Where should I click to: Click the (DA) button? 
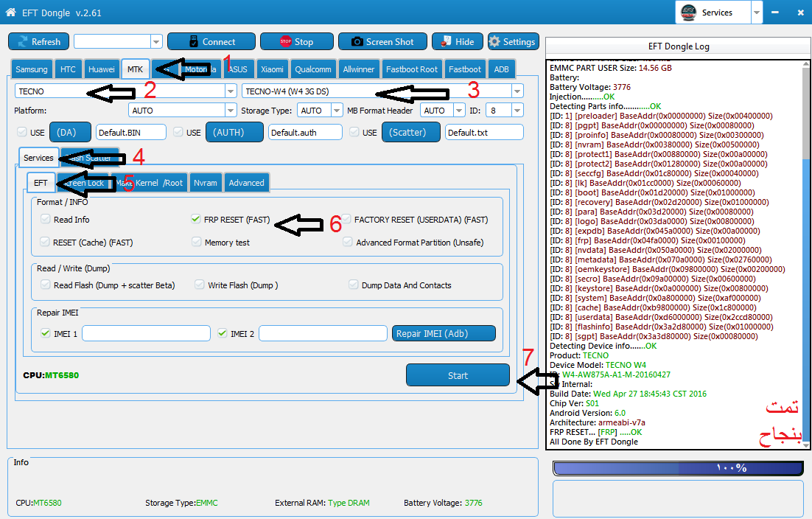(71, 132)
